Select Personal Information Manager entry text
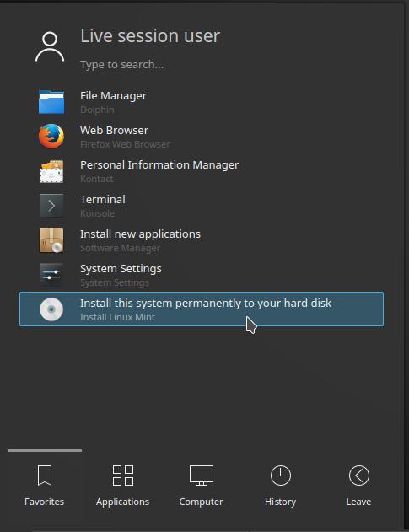 (x=159, y=165)
